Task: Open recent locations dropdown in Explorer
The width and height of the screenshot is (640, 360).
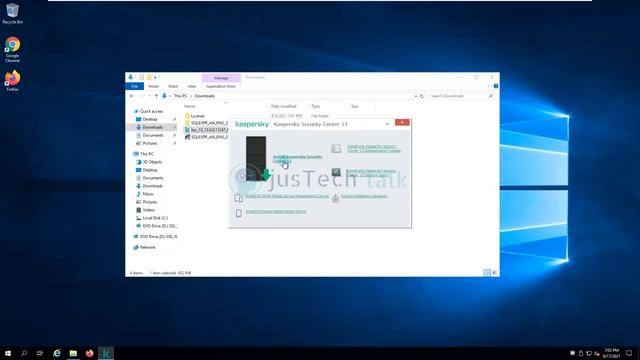Action: tap(149, 96)
